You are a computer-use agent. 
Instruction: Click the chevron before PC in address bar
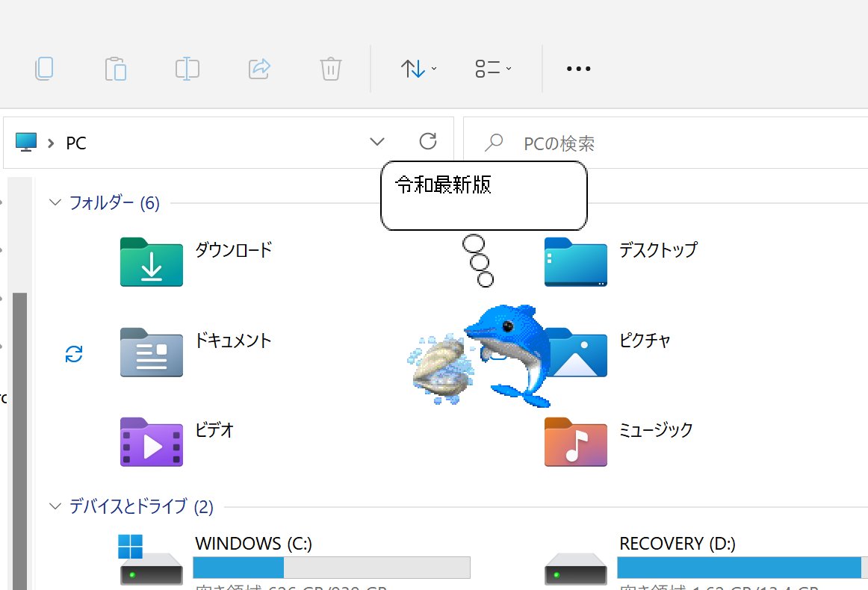click(51, 143)
